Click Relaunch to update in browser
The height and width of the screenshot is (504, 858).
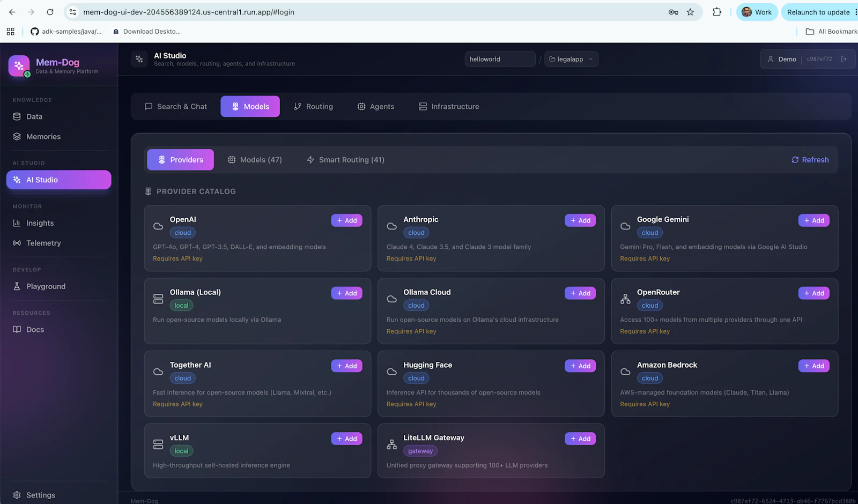click(x=819, y=12)
